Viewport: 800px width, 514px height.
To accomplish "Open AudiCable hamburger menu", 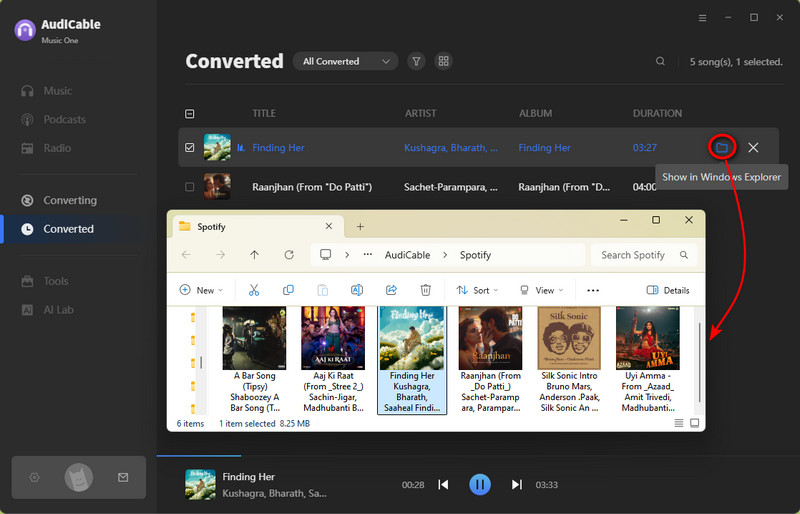I will tap(703, 18).
